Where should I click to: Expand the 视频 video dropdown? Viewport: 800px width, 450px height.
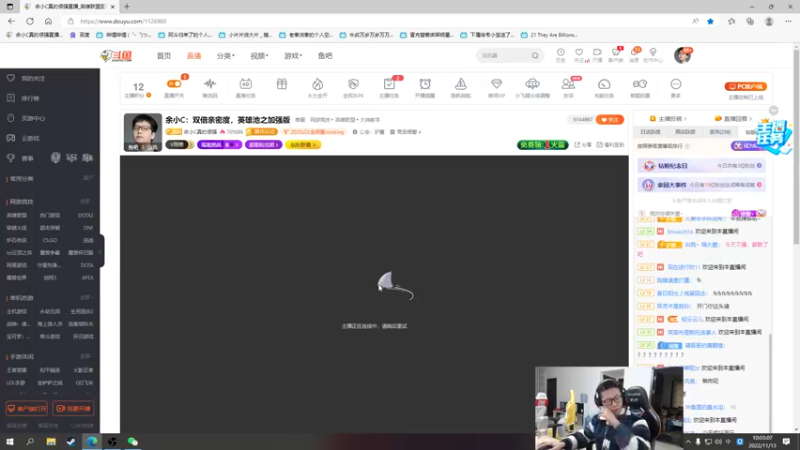[259, 56]
